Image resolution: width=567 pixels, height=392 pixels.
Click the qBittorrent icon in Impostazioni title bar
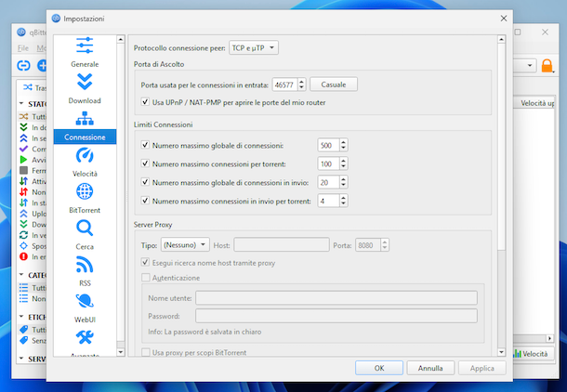click(56, 19)
